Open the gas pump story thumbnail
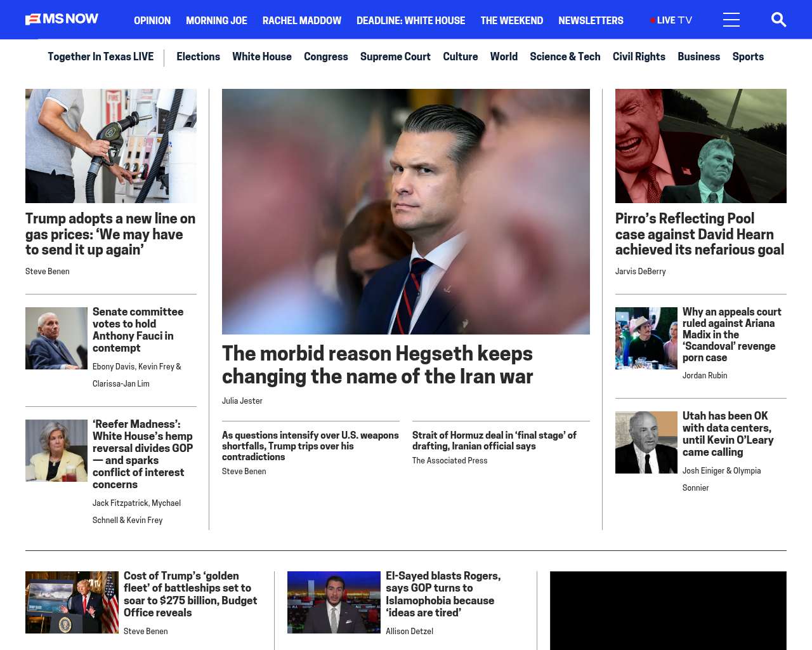Image resolution: width=812 pixels, height=650 pixels. (111, 146)
